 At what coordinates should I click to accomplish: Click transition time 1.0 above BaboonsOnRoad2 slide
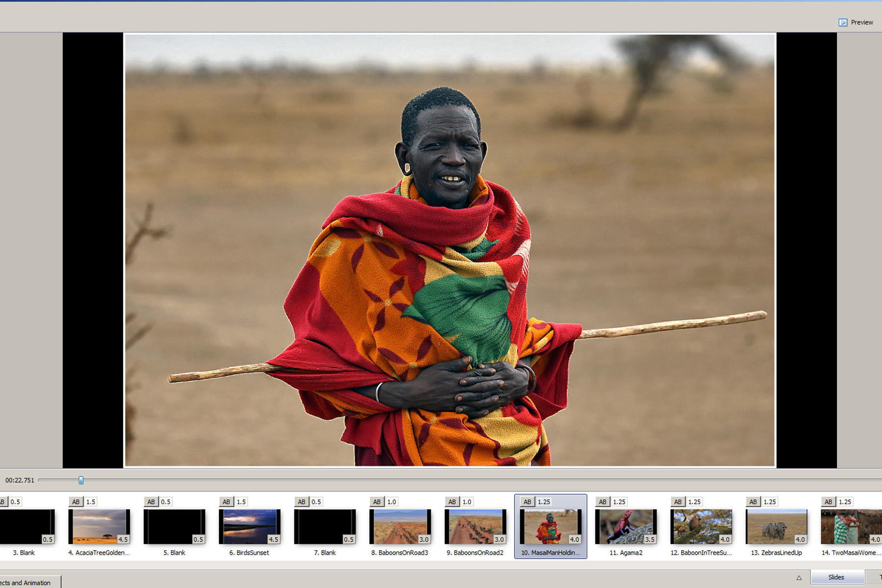467,502
